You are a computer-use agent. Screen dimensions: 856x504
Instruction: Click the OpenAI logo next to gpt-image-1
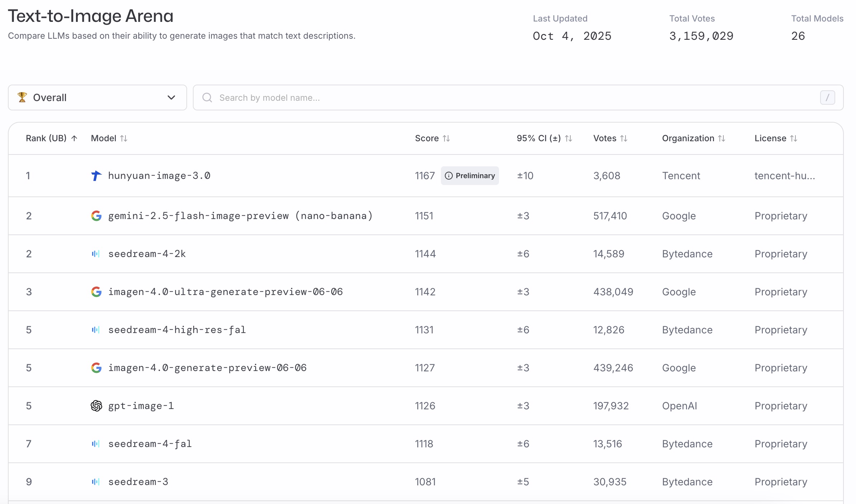96,406
